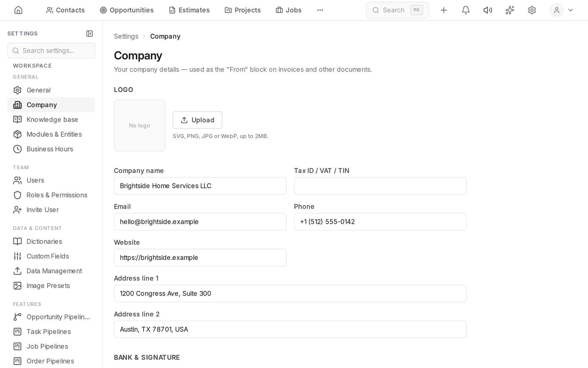Collapse the settings sidebar panel
588x368 pixels.
(x=89, y=33)
